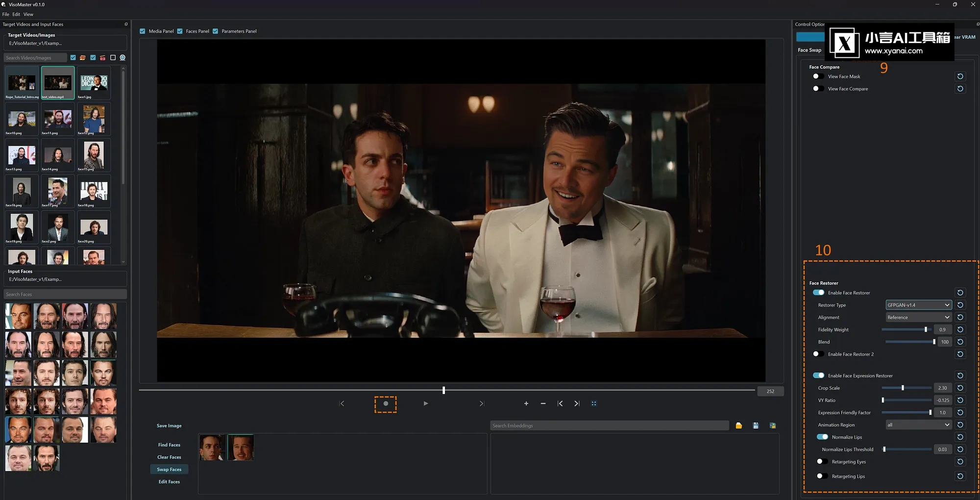Toggle the fullscreen view icon
Viewport: 980px width, 500px height.
pyautogui.click(x=594, y=403)
